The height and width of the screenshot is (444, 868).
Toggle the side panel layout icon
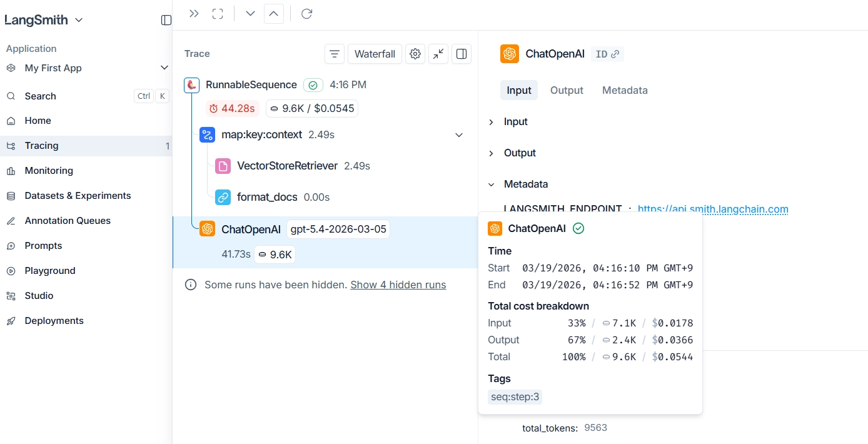pyautogui.click(x=462, y=54)
